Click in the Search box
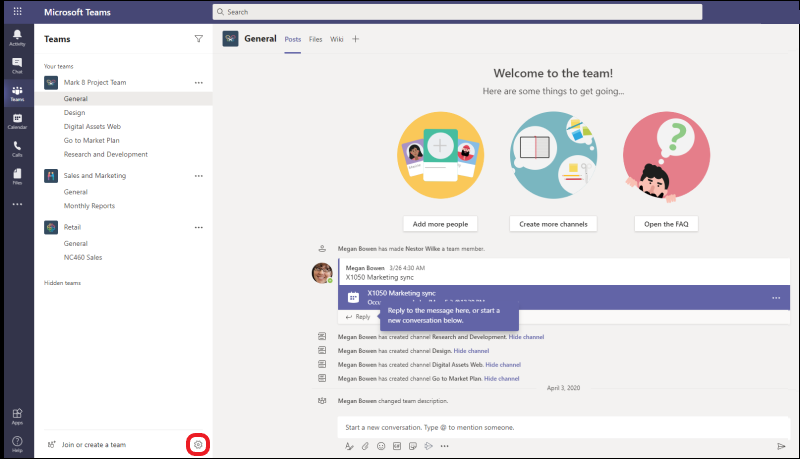This screenshot has width=800, height=459. click(457, 12)
